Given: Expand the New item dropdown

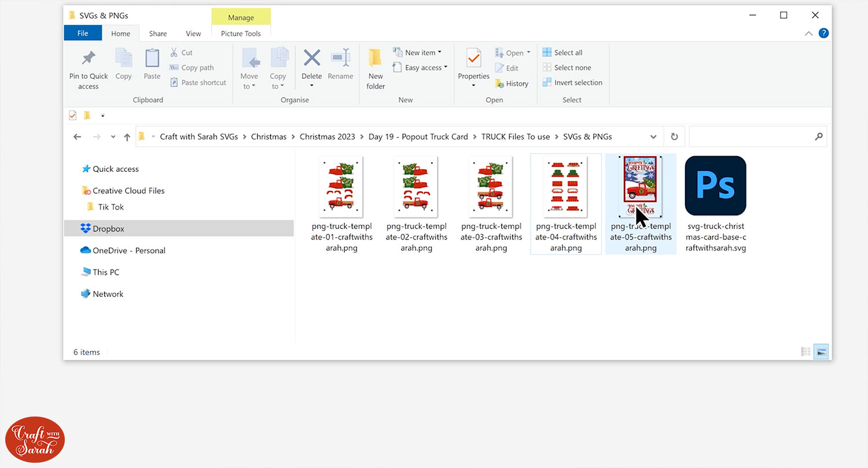Looking at the screenshot, I should pyautogui.click(x=418, y=53).
